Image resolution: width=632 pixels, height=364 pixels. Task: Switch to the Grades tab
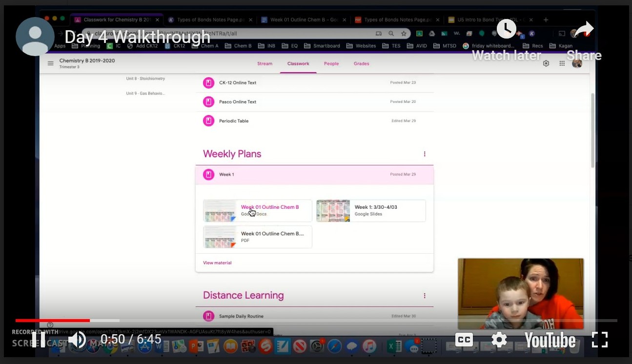tap(361, 63)
